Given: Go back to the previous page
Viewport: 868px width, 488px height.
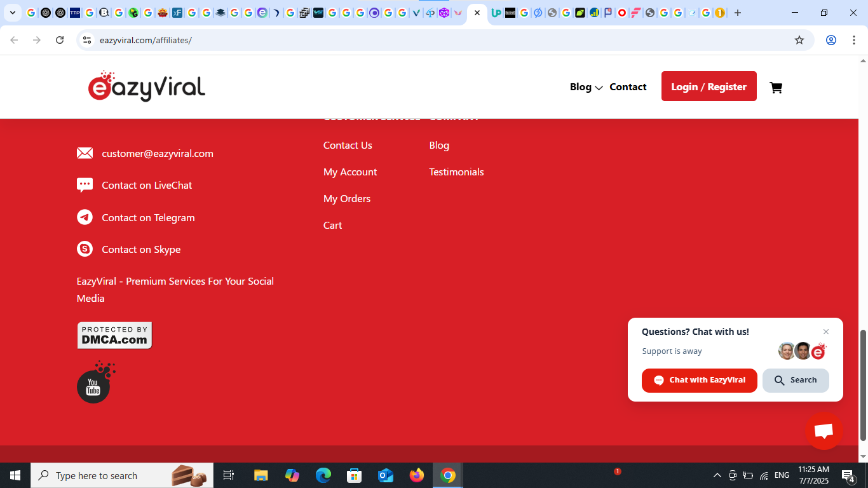Looking at the screenshot, I should [14, 40].
